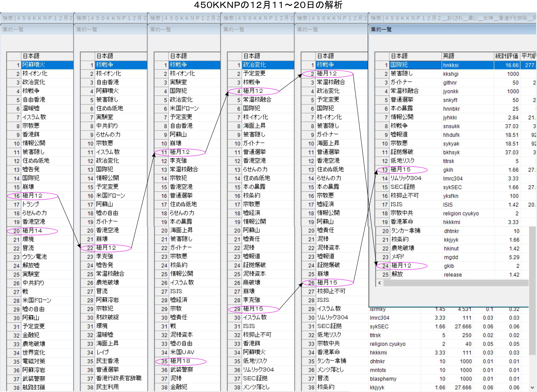Click the vertical scrollbar down arrow
Image resolution: width=537 pixels, height=392 pixels.
point(533,387)
